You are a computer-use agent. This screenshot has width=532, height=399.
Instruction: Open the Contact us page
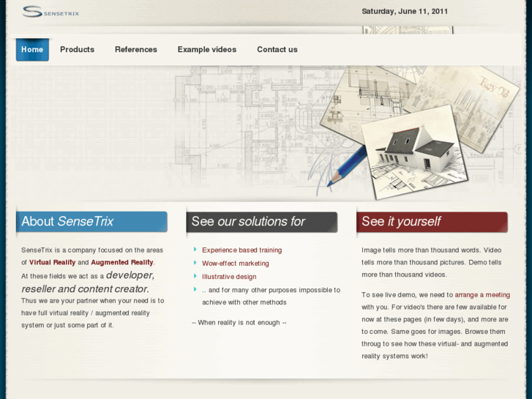coord(277,50)
